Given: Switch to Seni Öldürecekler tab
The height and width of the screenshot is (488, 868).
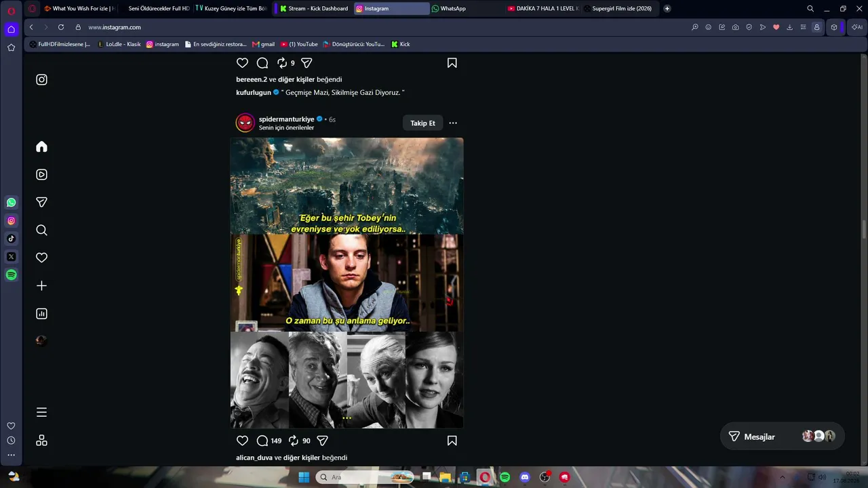Looking at the screenshot, I should click(156, 9).
